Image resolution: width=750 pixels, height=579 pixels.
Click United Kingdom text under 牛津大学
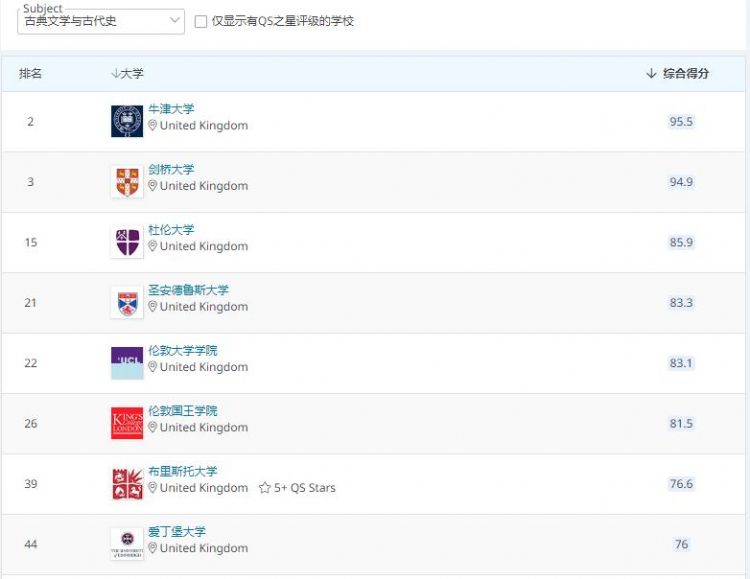tap(204, 125)
